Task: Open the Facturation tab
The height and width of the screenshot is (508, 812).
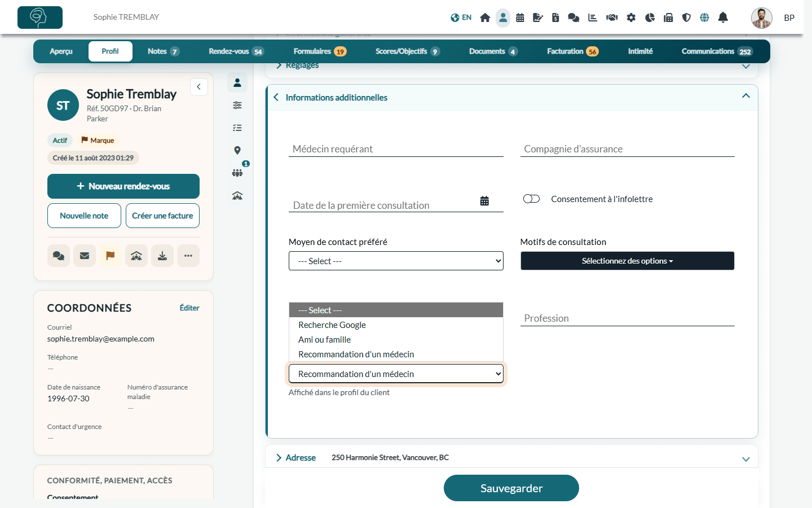Action: pos(572,51)
